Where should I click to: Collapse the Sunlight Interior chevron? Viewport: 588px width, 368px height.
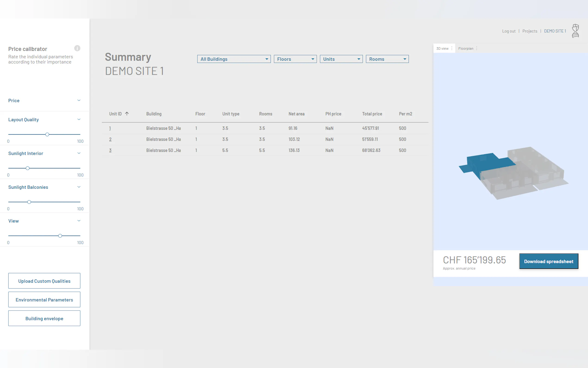tap(79, 153)
